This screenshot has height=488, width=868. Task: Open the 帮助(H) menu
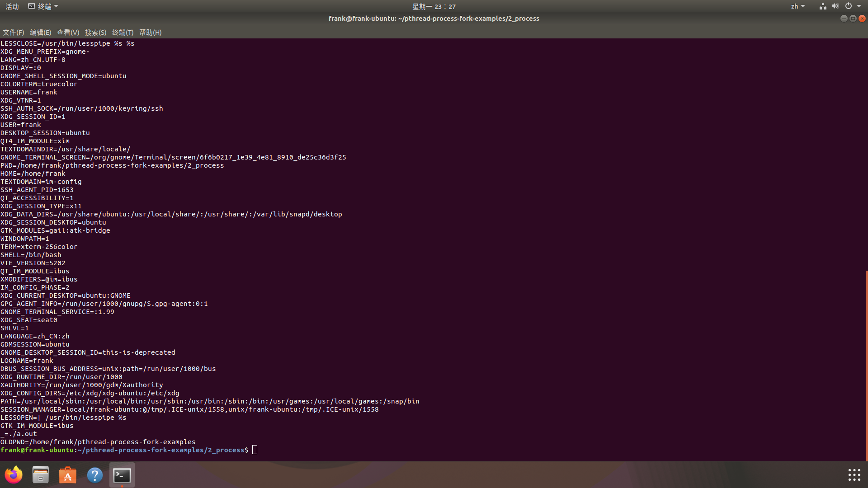pyautogui.click(x=150, y=33)
